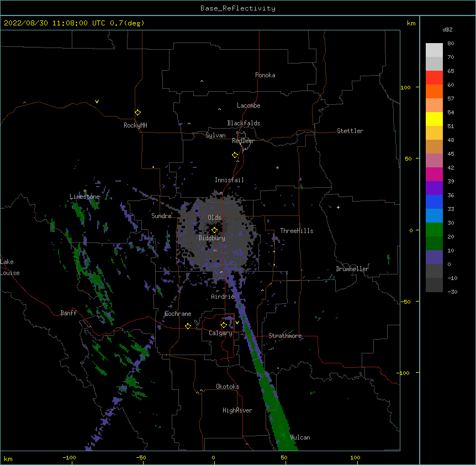Click the yellow diamond marker next to the Cochrane label
The width and height of the screenshot is (476, 465).
[x=188, y=326]
